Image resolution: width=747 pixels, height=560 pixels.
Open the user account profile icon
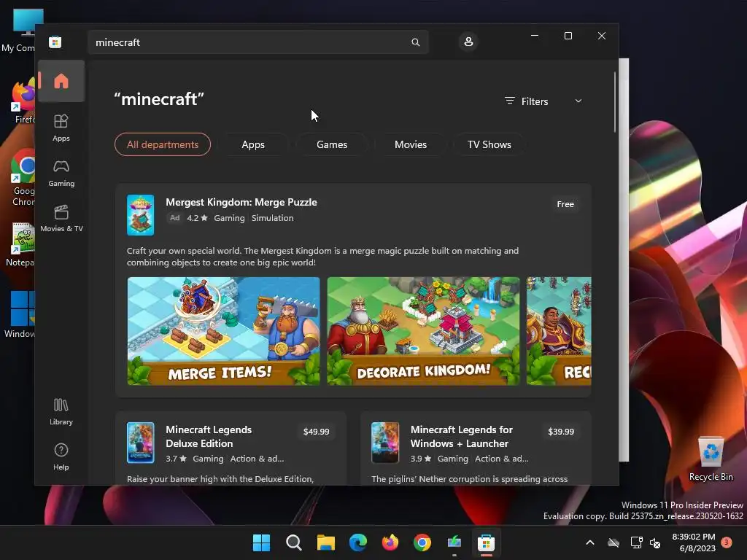tap(468, 42)
